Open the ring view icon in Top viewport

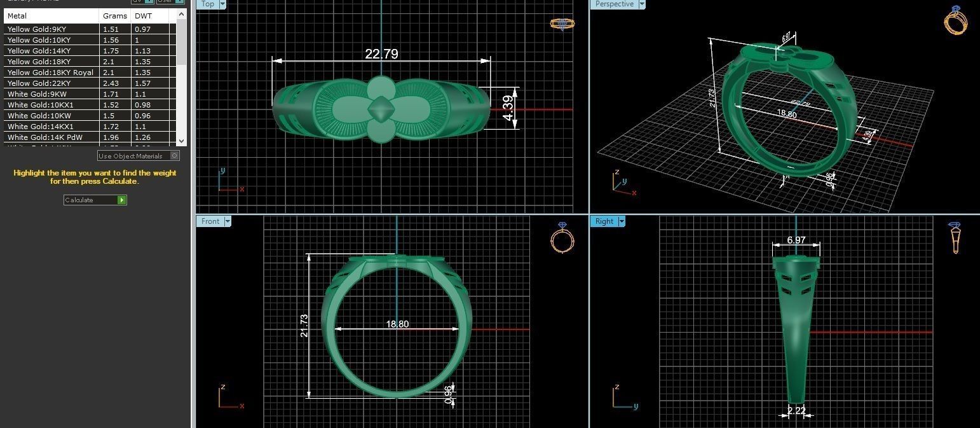562,24
